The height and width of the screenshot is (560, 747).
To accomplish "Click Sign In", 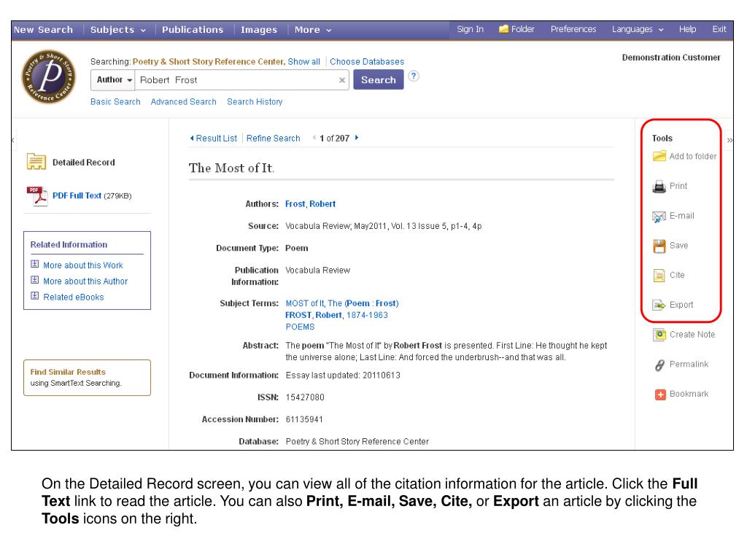I will point(470,29).
